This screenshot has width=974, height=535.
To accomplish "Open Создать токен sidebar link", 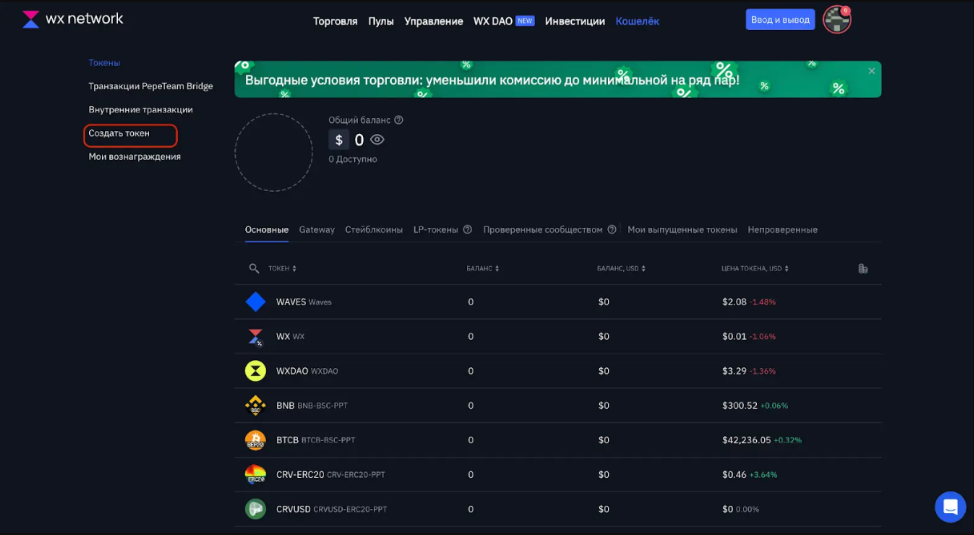I will (x=119, y=133).
